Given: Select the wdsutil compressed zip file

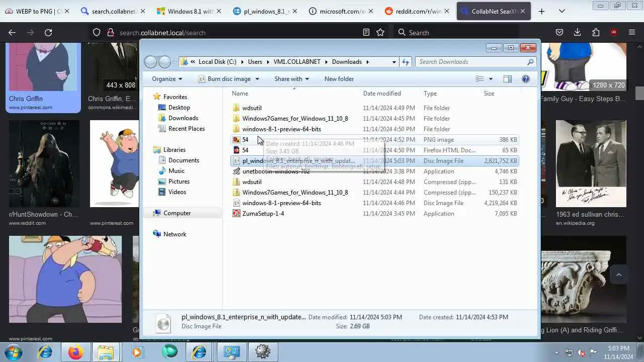Looking at the screenshot, I should tap(375, 182).
